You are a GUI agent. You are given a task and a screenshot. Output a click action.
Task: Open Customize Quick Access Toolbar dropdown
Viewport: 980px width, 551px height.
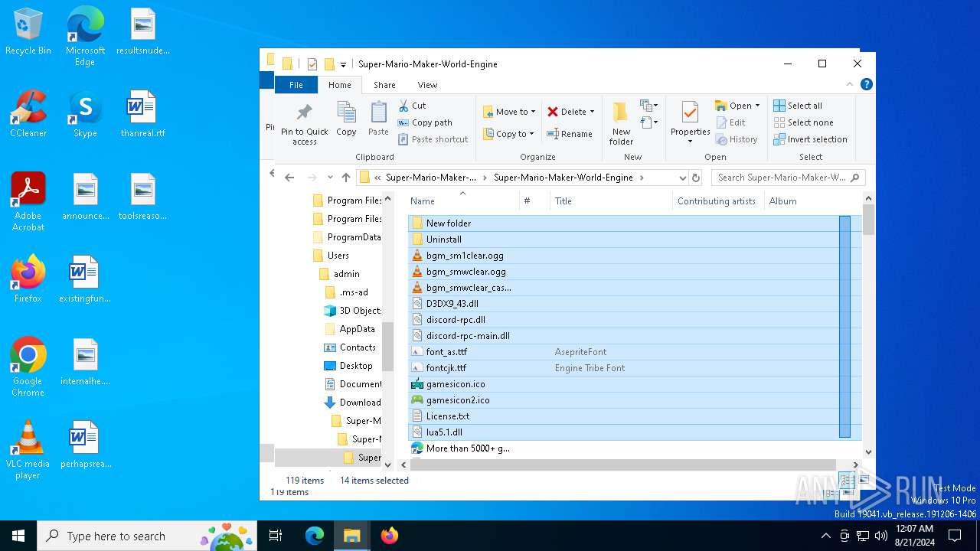pyautogui.click(x=344, y=64)
